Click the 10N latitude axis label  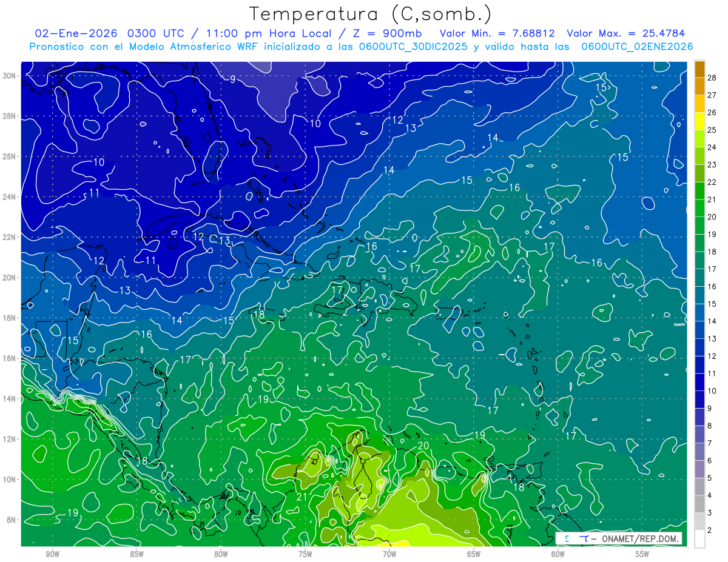[10, 480]
